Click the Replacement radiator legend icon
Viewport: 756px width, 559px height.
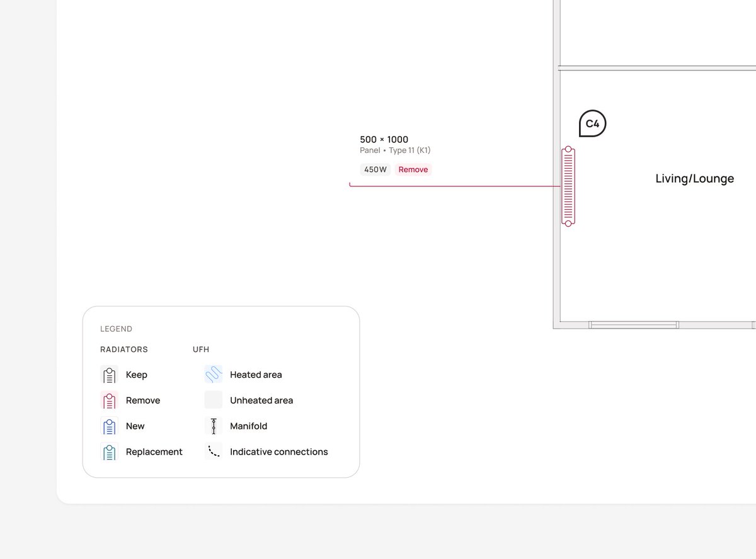109,452
